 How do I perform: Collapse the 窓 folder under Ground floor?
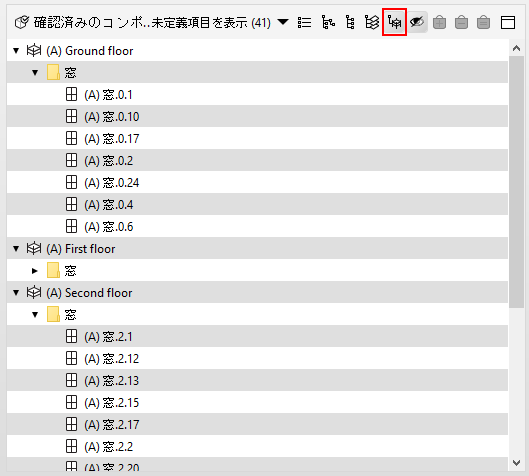[x=35, y=73]
